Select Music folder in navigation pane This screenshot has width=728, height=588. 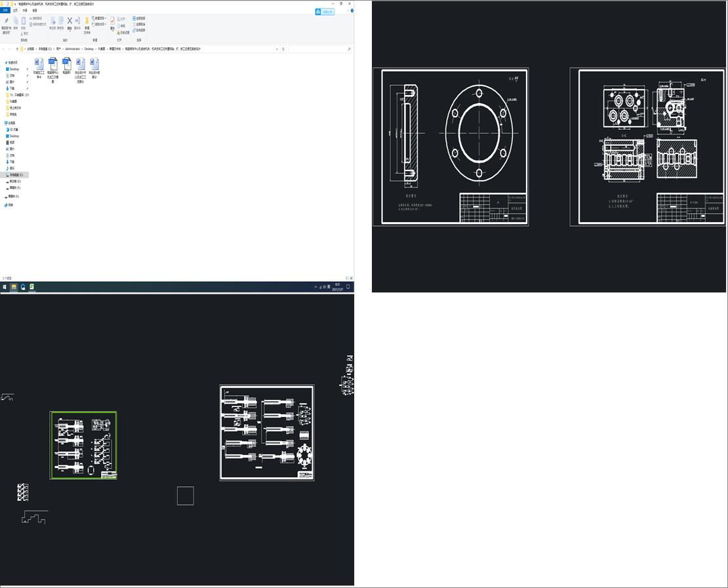(12, 168)
